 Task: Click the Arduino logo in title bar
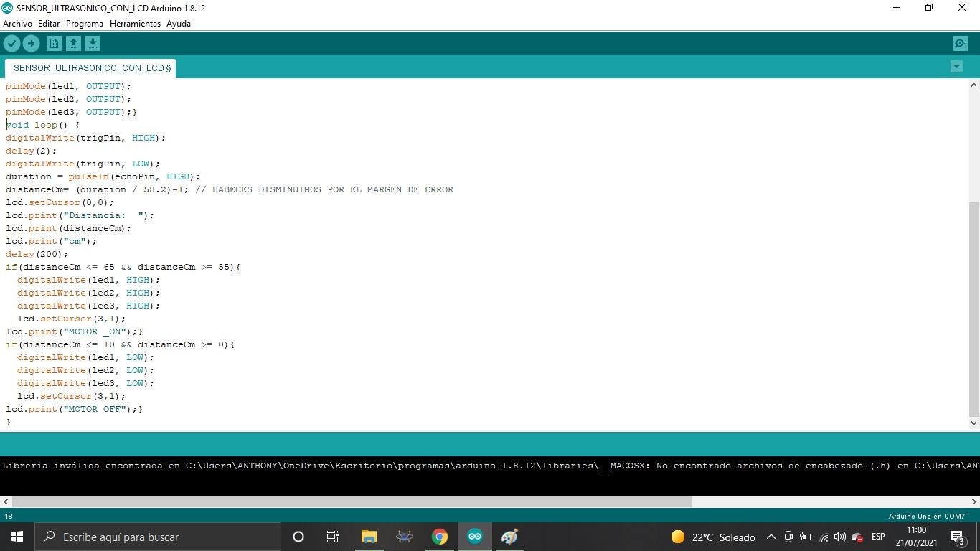click(8, 8)
